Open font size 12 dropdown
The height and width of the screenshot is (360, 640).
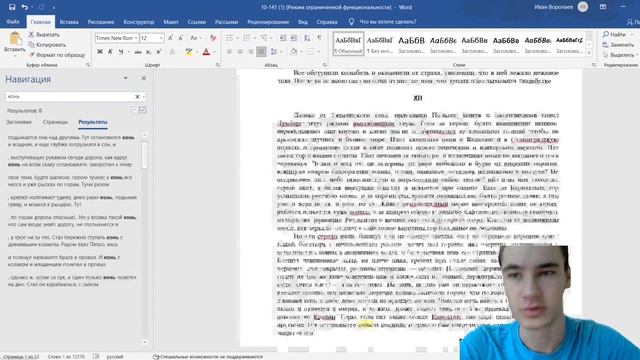(x=161, y=38)
